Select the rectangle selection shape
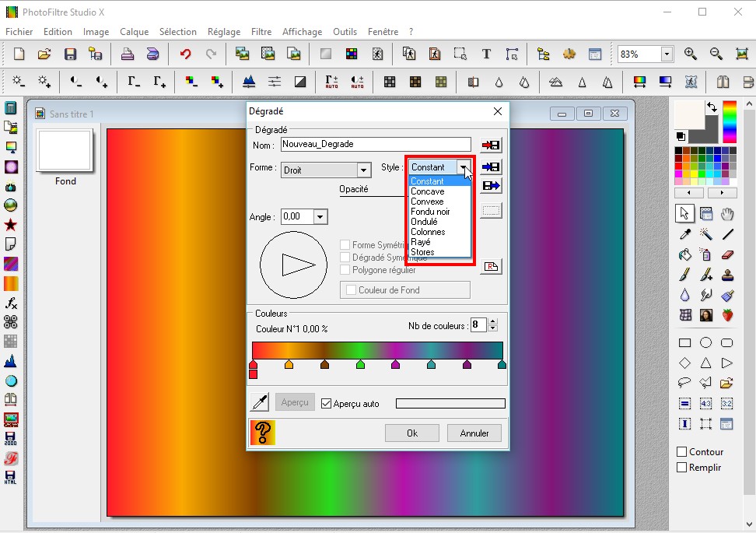This screenshot has width=756, height=533. [684, 343]
